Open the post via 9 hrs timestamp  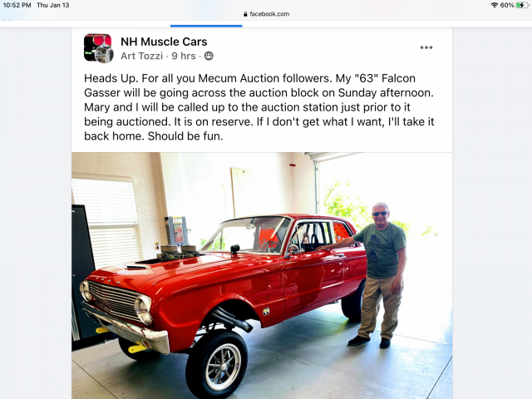pos(184,56)
